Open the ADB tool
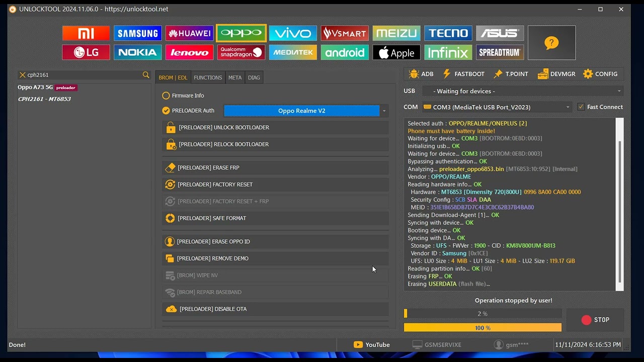Viewport: 644px width, 362px height. (x=421, y=74)
